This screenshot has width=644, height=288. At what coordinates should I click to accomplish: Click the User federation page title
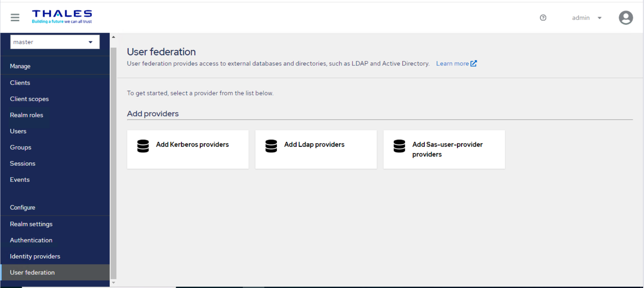[x=161, y=52]
